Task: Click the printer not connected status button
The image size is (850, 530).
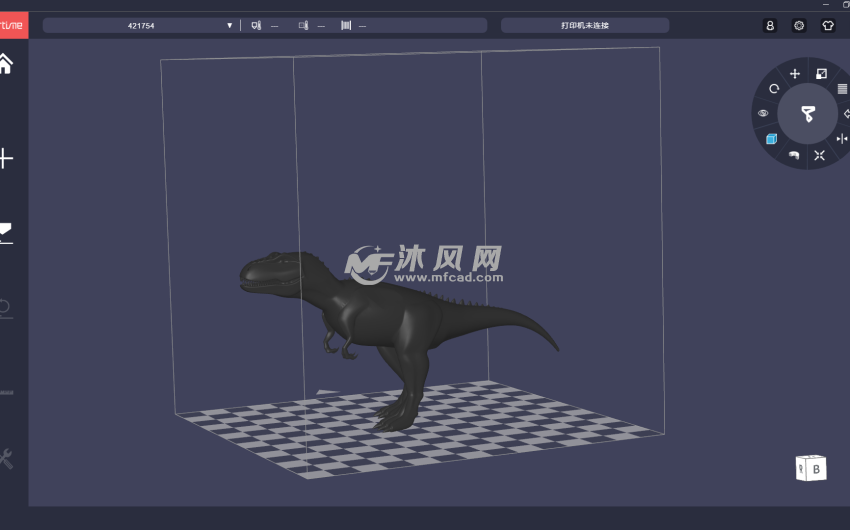Action: (585, 25)
